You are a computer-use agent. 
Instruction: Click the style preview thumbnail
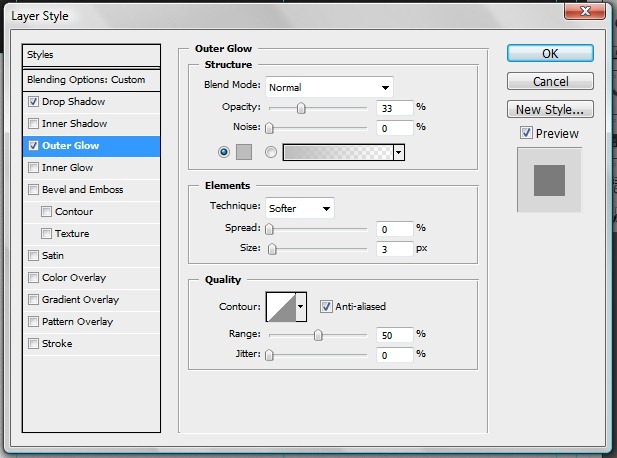[x=549, y=180]
